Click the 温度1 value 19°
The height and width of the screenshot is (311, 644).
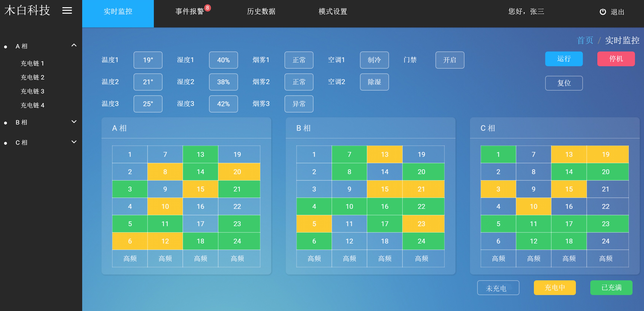point(148,60)
